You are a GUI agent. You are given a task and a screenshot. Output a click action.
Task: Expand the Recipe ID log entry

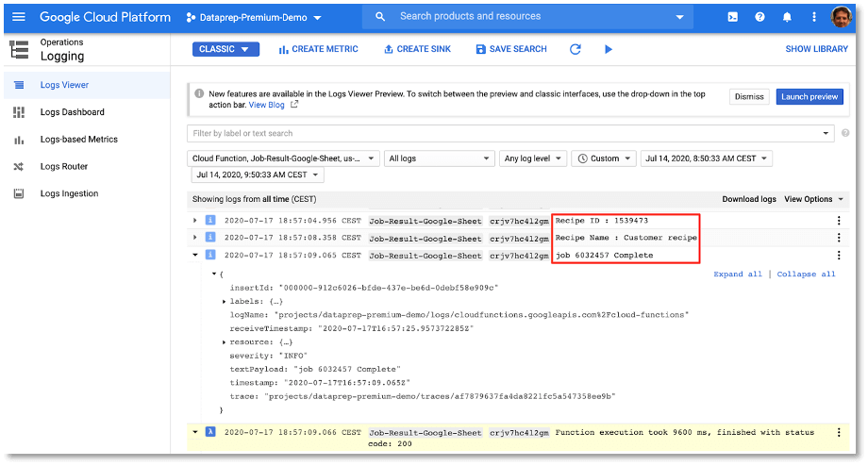(195, 221)
